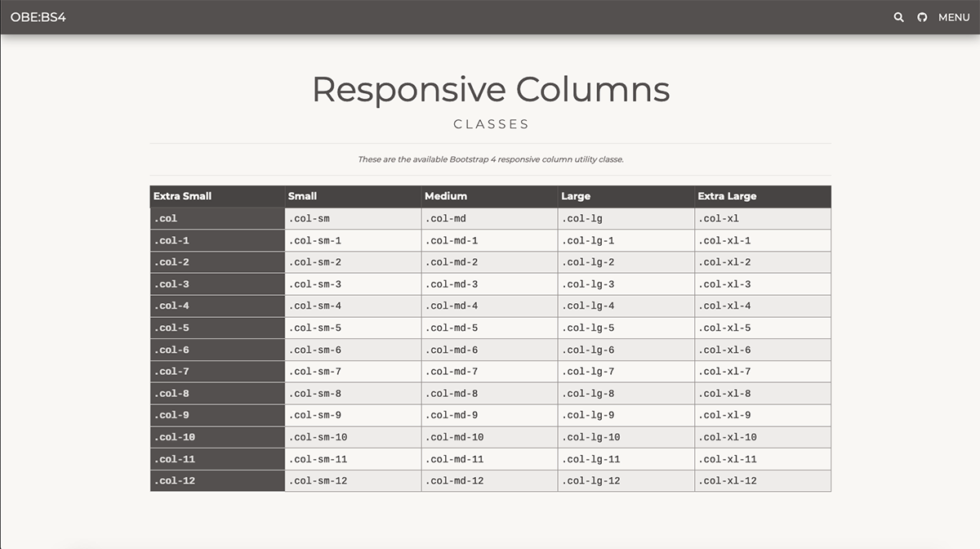Select the Extra Small column header
The height and width of the screenshot is (549, 980).
point(217,196)
